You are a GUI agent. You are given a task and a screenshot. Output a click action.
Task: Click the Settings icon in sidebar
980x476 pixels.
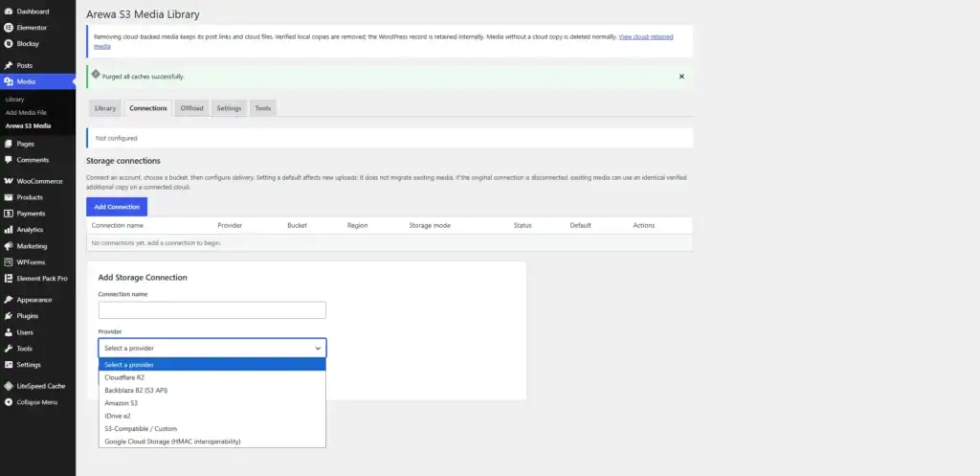pos(8,365)
